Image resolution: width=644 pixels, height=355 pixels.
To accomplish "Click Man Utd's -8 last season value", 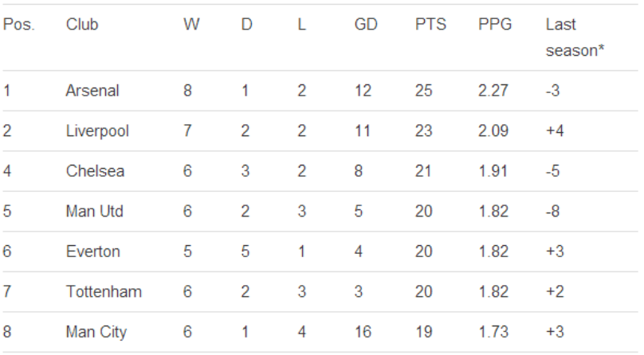I will point(552,211).
